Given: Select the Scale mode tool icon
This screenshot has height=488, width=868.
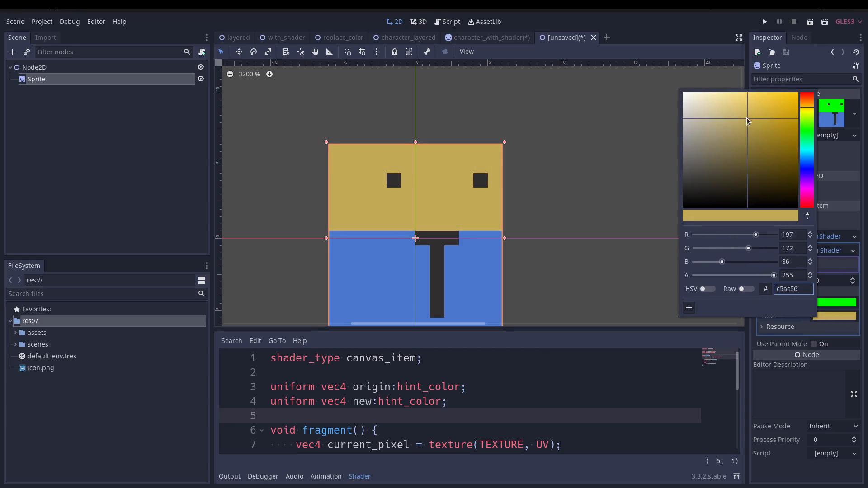Looking at the screenshot, I should 268,52.
